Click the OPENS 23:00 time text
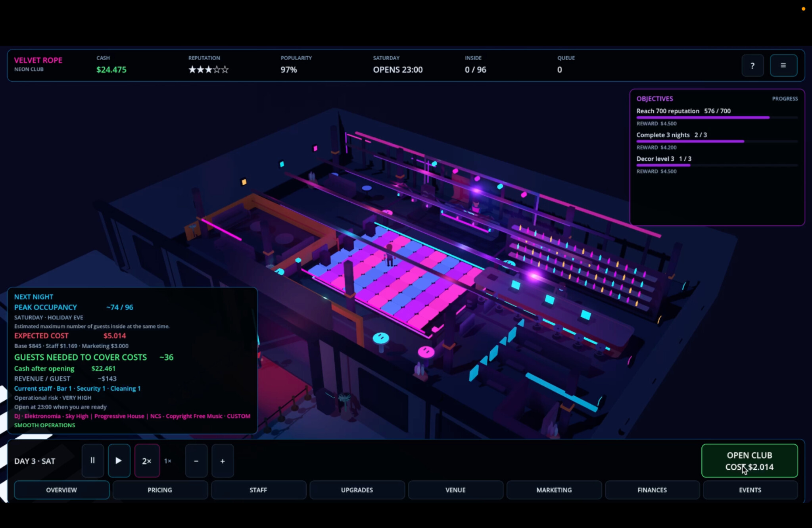Screen dimensions: 812x528 pos(398,70)
